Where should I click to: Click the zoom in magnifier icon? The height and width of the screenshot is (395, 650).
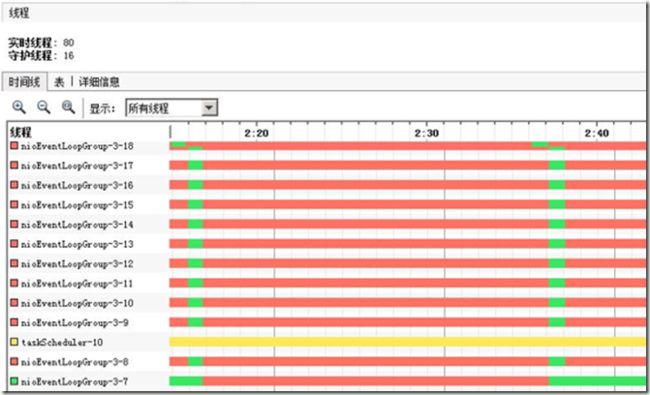[19, 107]
